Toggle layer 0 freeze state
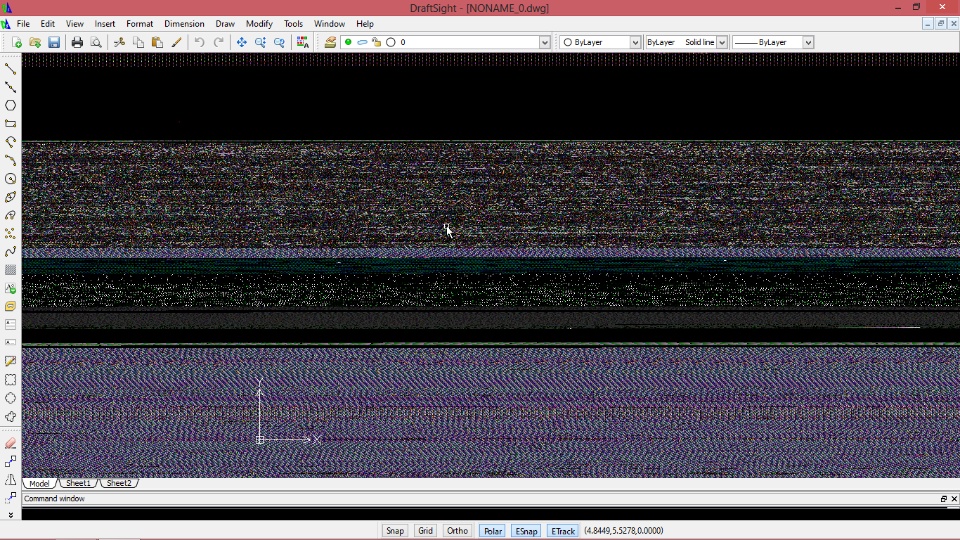This screenshot has width=960, height=540. click(x=362, y=42)
